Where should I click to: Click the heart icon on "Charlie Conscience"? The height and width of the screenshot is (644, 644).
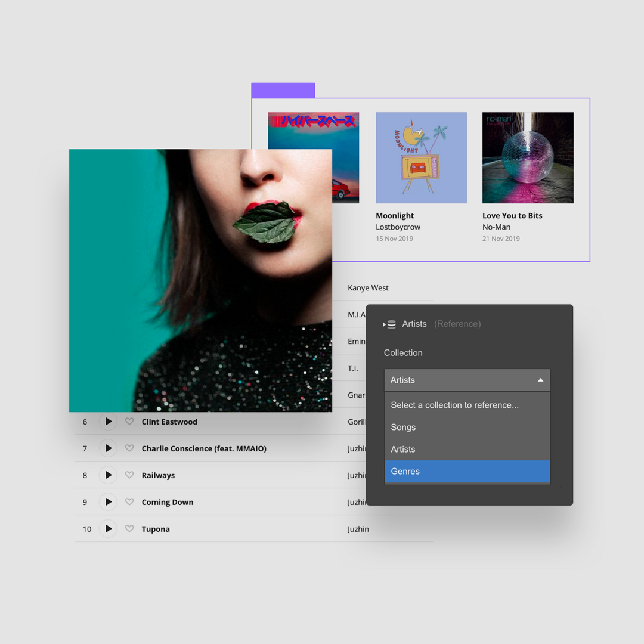(x=129, y=448)
